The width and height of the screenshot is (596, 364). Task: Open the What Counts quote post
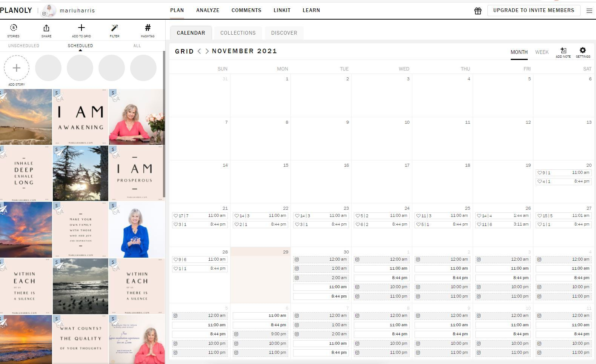tap(80, 339)
